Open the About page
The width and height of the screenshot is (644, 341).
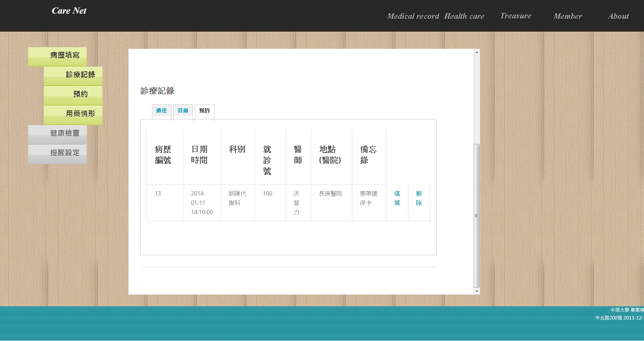[618, 16]
